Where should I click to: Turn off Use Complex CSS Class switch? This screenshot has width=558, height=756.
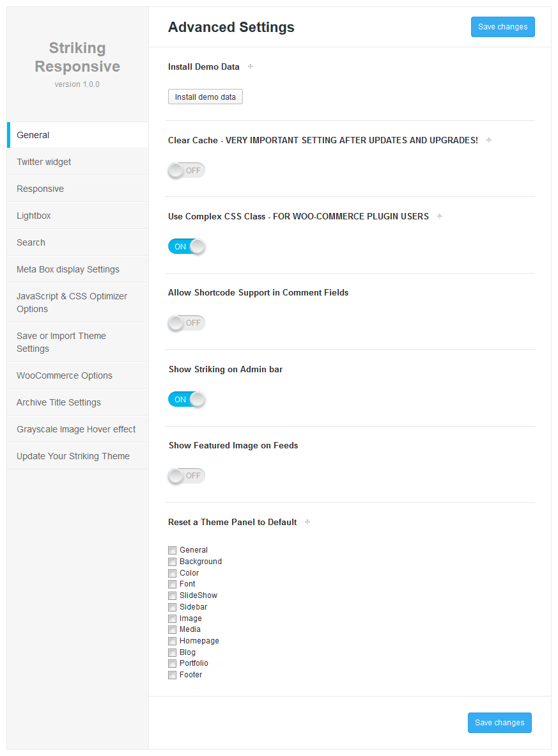click(x=187, y=246)
